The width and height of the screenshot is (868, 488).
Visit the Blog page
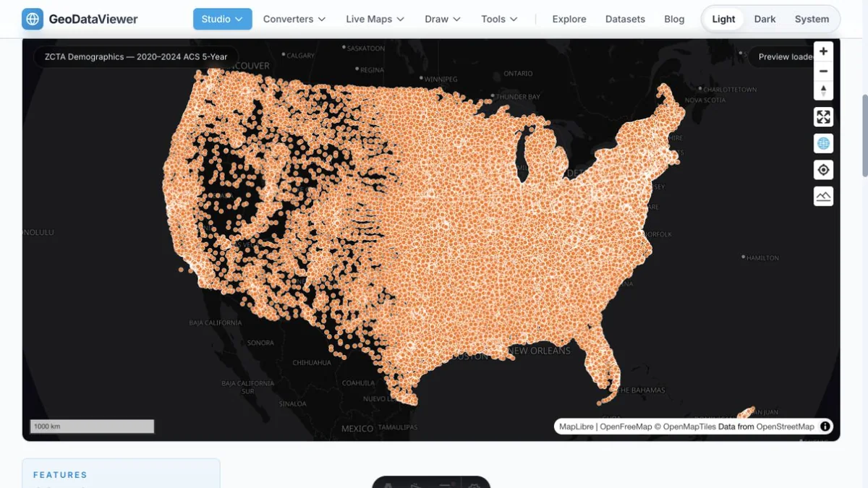coord(674,19)
